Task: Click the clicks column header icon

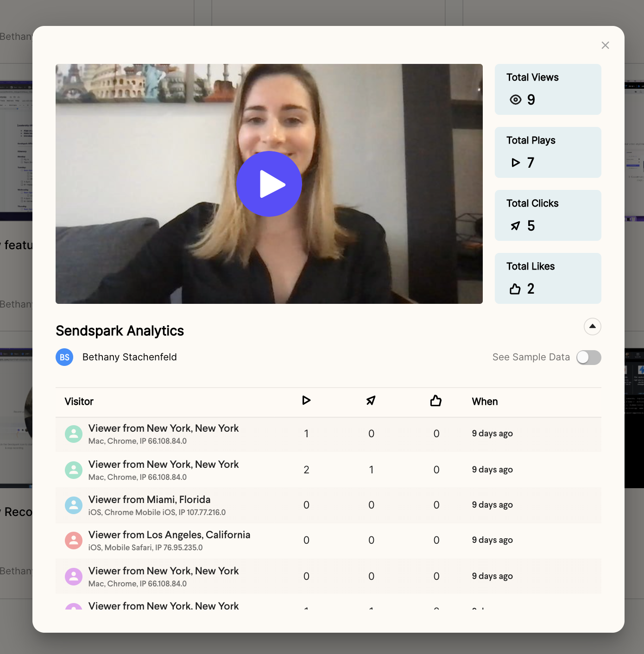Action: click(371, 400)
